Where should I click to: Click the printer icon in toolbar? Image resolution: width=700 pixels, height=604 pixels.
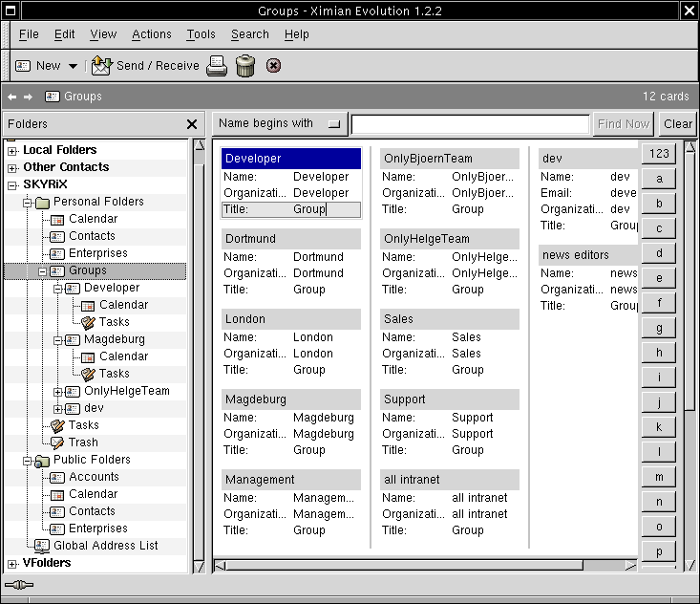(217, 66)
